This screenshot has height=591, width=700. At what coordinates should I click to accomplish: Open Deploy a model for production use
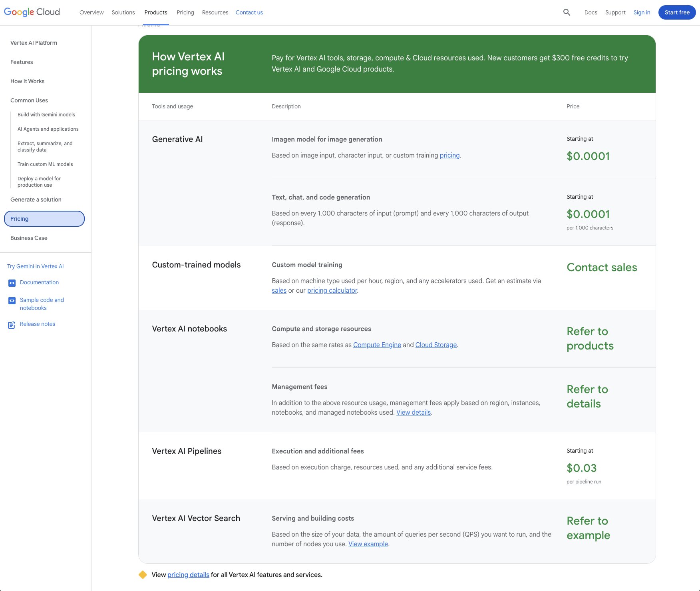pyautogui.click(x=39, y=182)
